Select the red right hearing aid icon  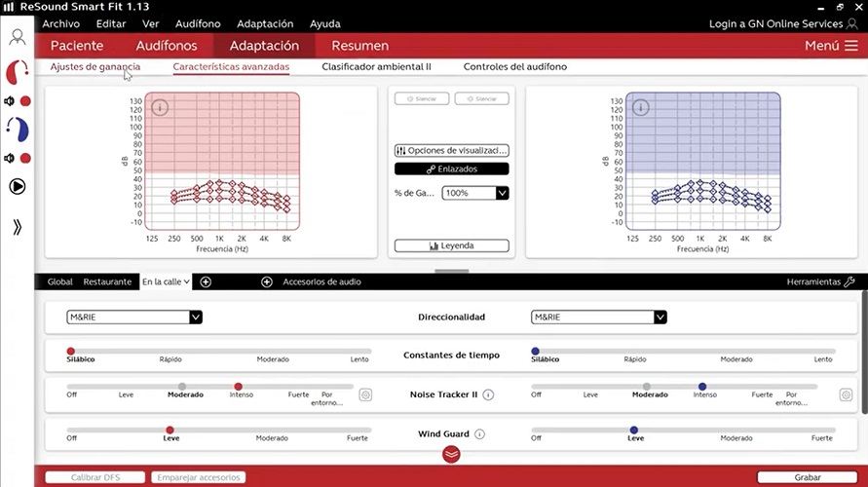click(x=18, y=72)
